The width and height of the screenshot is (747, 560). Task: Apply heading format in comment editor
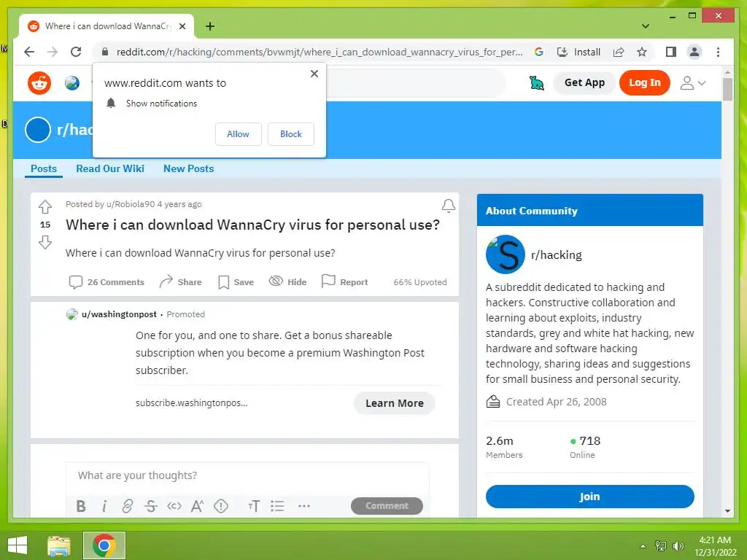pyautogui.click(x=254, y=506)
